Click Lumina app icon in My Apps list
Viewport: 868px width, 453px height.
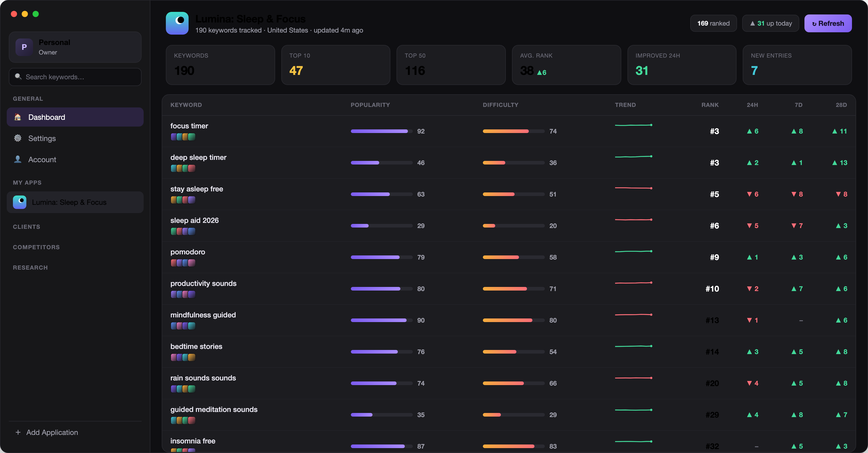pyautogui.click(x=20, y=202)
